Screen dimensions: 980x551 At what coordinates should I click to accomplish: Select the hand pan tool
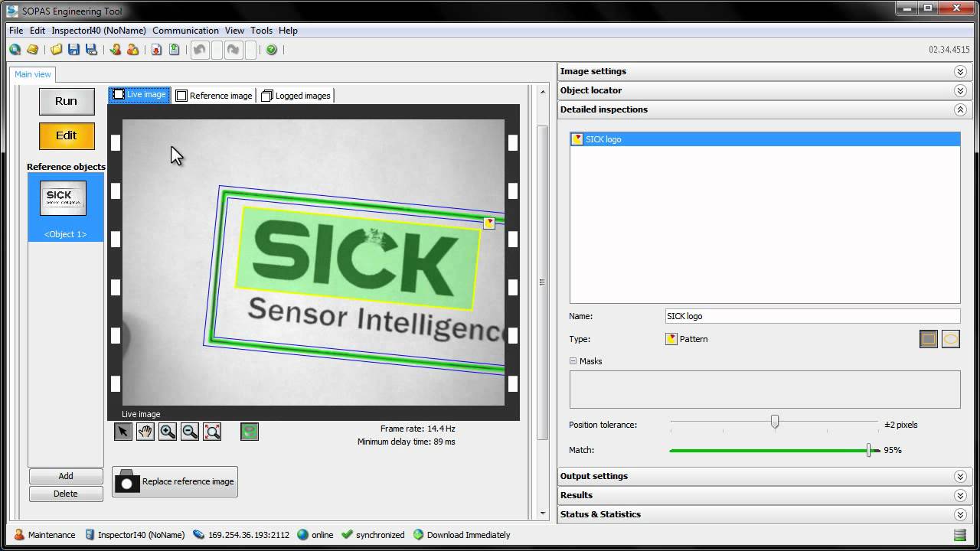click(x=145, y=432)
